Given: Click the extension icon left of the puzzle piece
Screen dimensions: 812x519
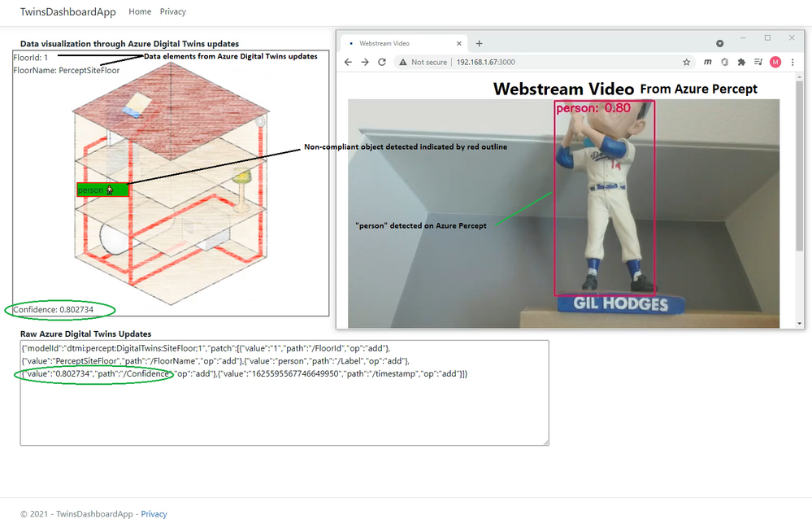Looking at the screenshot, I should (724, 62).
